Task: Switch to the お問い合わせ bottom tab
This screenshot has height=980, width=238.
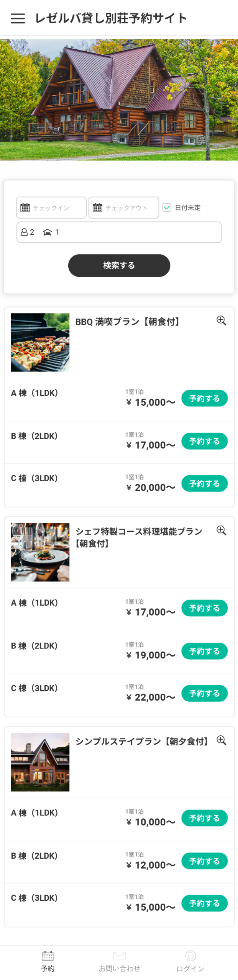Action: (x=119, y=961)
